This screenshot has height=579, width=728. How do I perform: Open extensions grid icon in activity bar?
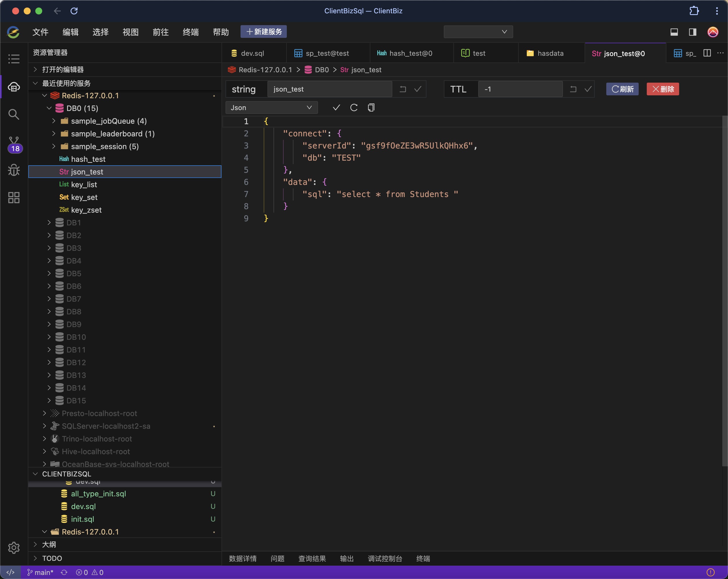14,197
